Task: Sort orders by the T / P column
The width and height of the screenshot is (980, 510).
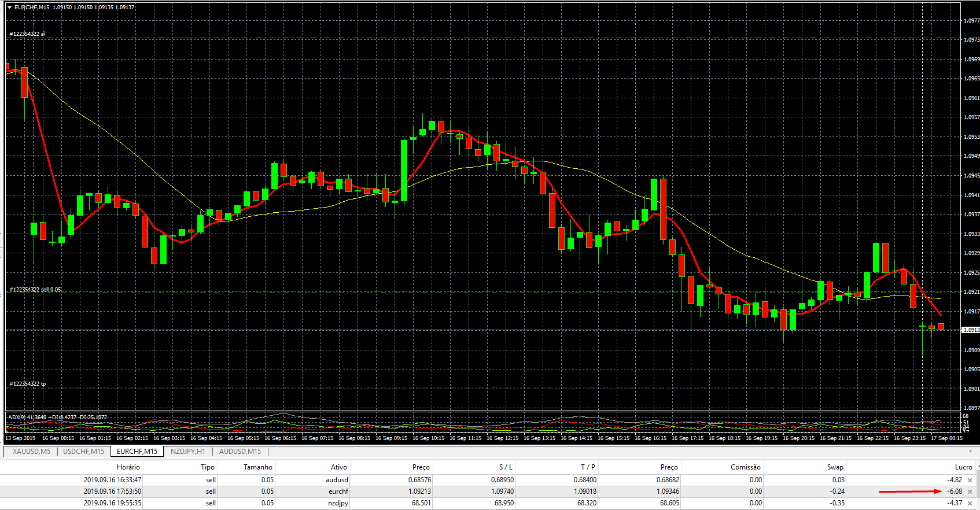Action: pos(588,467)
